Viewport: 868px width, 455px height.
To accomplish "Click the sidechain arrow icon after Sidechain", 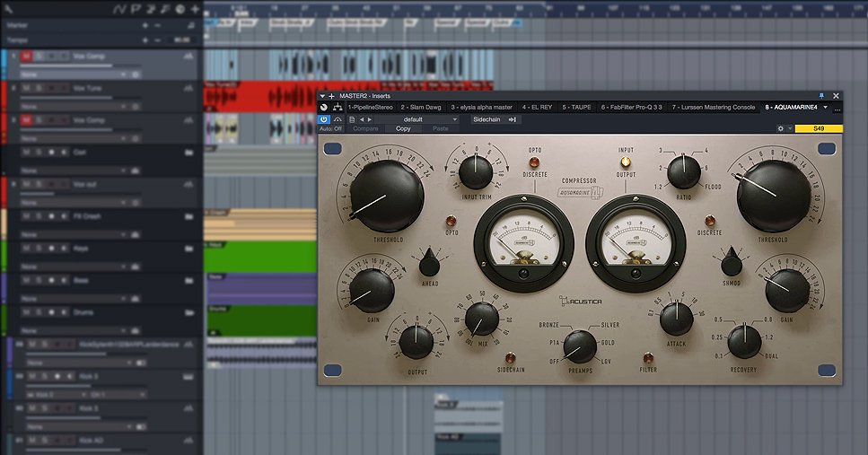I will [x=513, y=118].
